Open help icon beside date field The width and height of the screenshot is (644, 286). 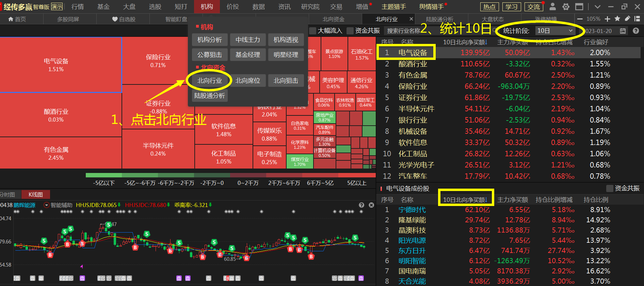pyautogui.click(x=635, y=31)
